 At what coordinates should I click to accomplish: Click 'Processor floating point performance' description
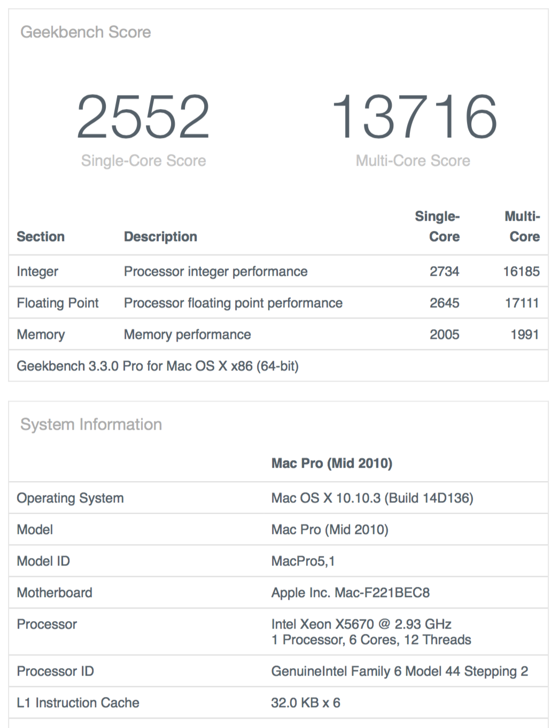pos(233,303)
